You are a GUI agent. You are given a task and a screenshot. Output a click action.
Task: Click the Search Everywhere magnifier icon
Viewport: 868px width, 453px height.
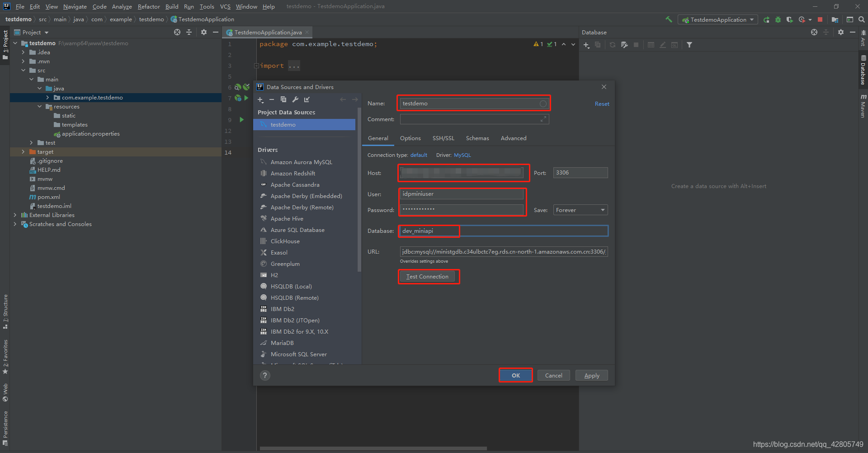(862, 19)
